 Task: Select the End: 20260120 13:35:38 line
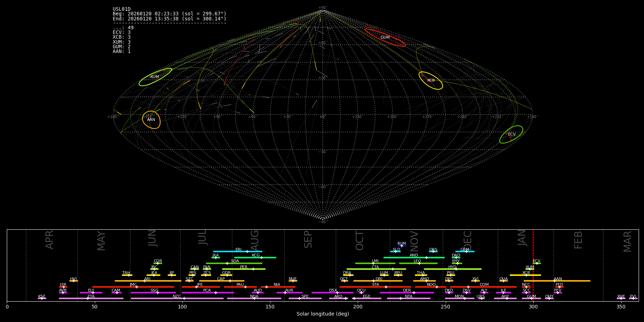(x=170, y=19)
